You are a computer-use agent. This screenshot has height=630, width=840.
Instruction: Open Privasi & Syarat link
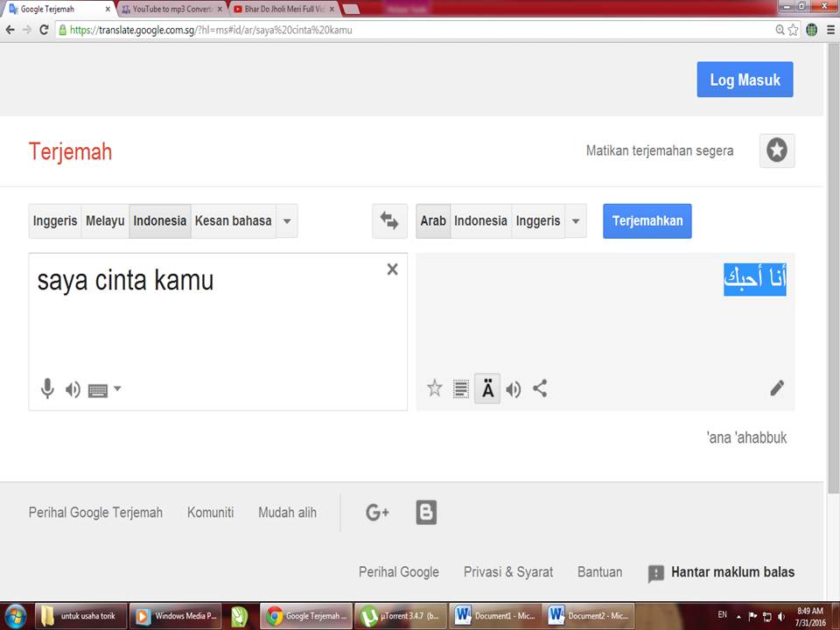[507, 572]
